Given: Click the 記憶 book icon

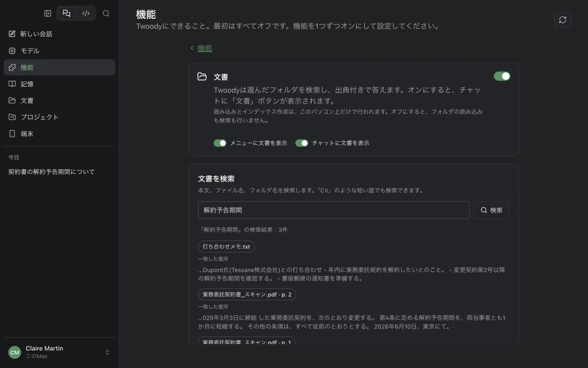Looking at the screenshot, I should tap(12, 84).
